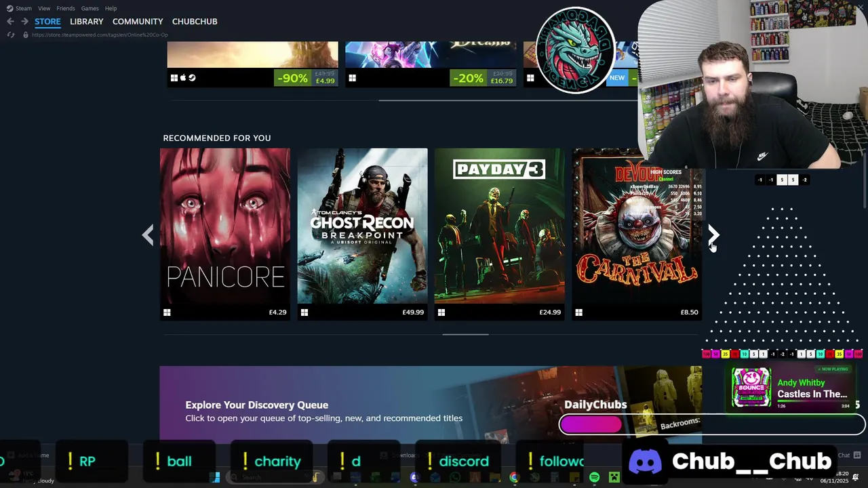Click the NEW badge on the third card
868x488 pixels.
617,78
